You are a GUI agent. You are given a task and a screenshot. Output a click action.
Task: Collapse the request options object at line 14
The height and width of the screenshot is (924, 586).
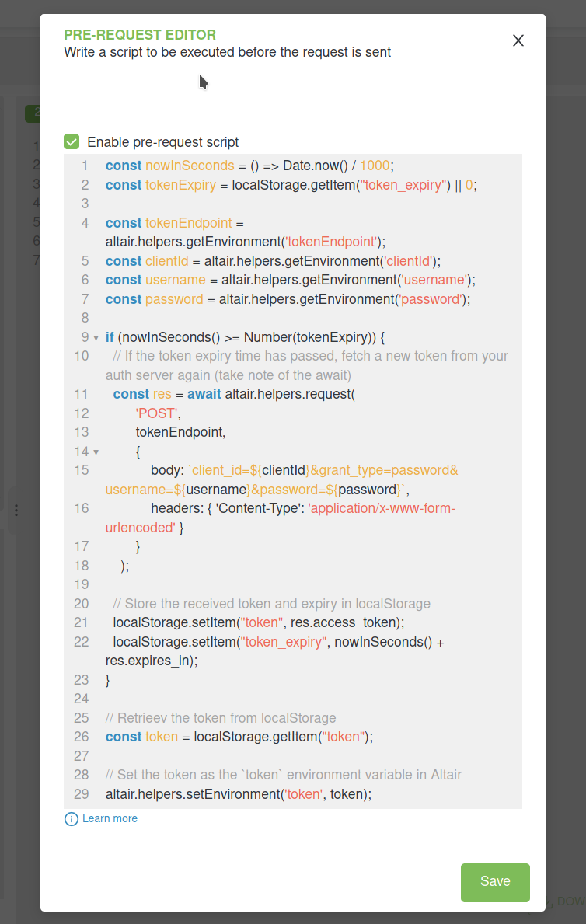95,451
